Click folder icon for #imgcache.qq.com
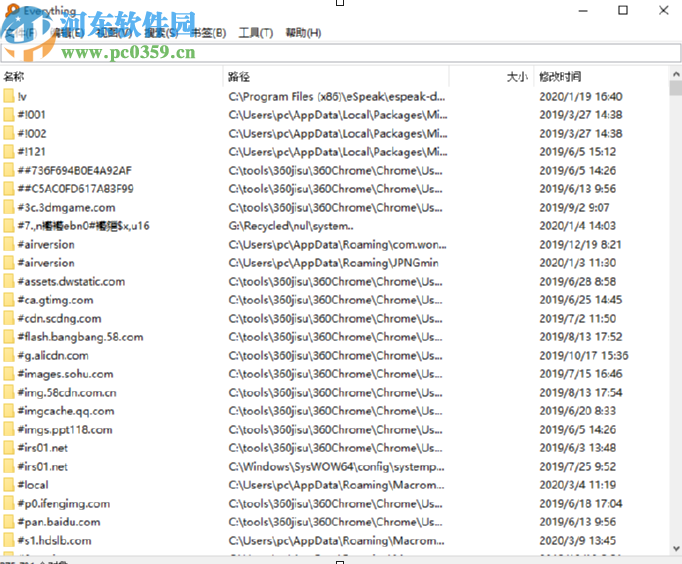 click(9, 410)
